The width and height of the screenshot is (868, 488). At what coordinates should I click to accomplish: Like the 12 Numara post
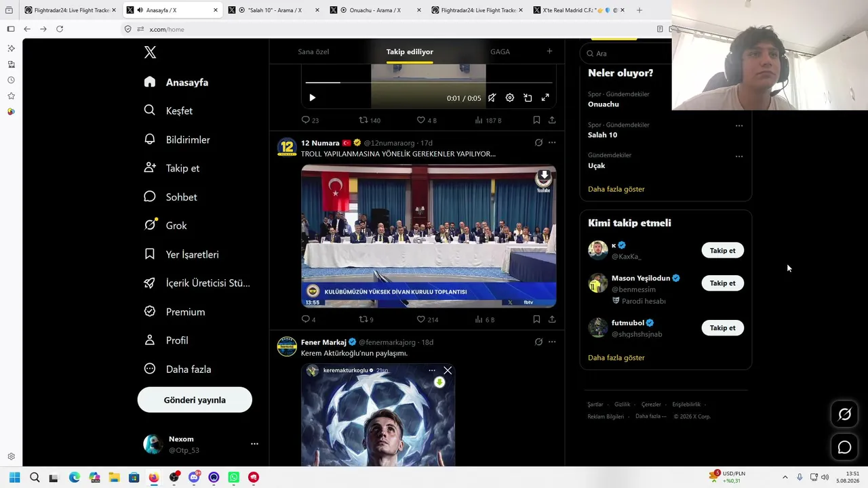click(427, 319)
